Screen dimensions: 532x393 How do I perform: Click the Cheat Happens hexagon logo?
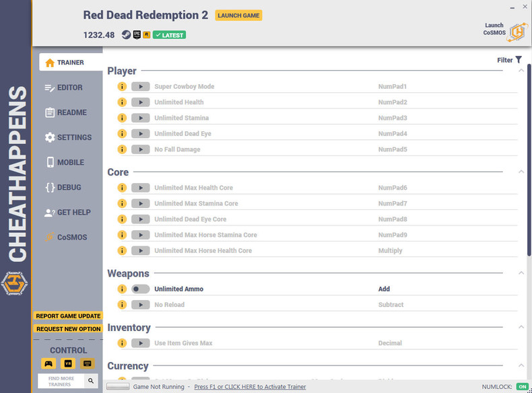pyautogui.click(x=14, y=283)
